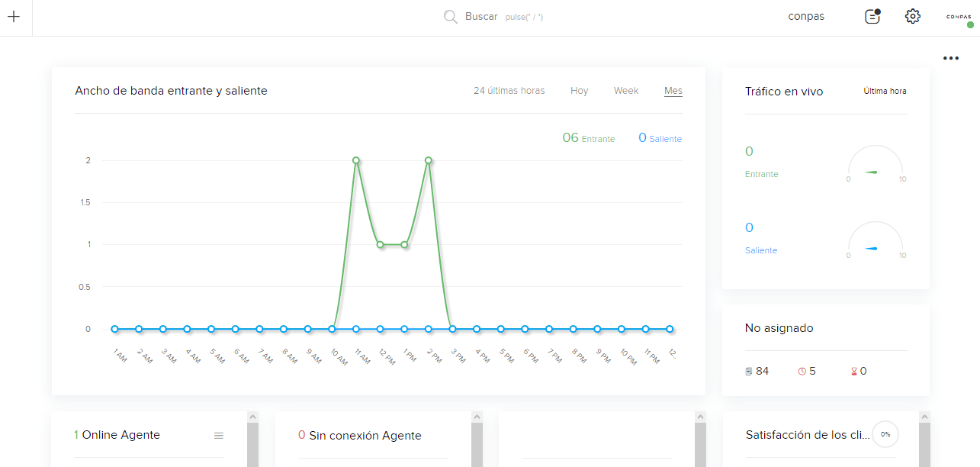Viewport: 980px width, 467px height.
Task: Click the plus icon to create new
Action: 13,17
